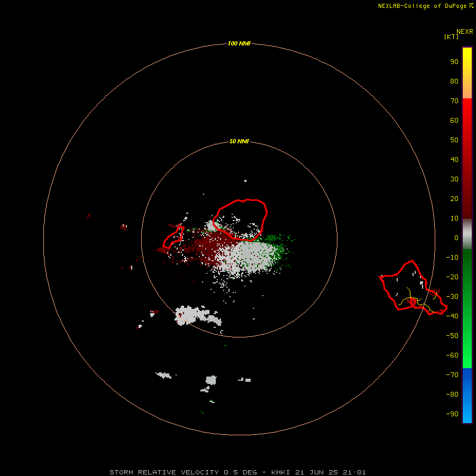Click the 30 value on the velocity scale
Viewport: 476px width, 476px height.
tap(454, 179)
